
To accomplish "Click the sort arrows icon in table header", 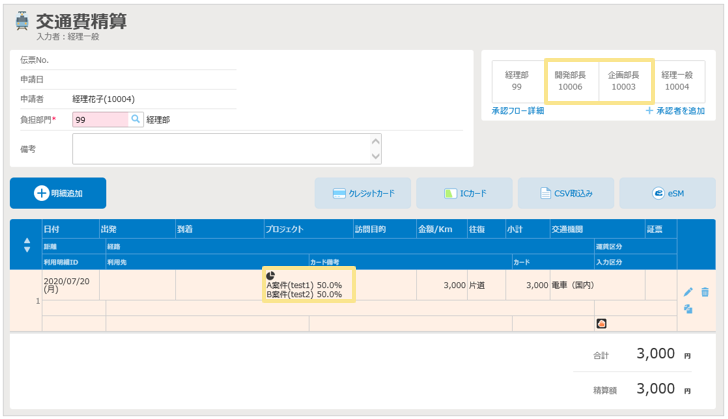I will [x=26, y=244].
